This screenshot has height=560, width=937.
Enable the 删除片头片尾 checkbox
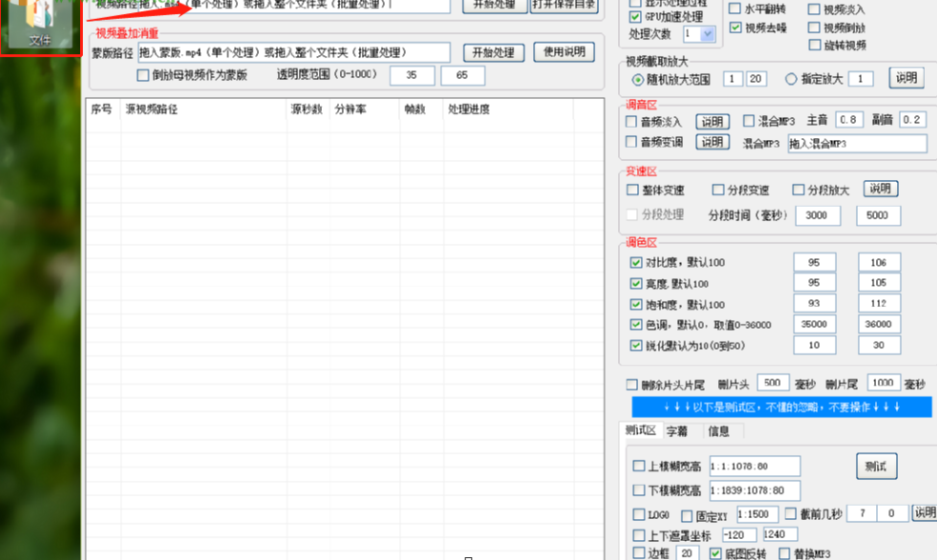[632, 385]
